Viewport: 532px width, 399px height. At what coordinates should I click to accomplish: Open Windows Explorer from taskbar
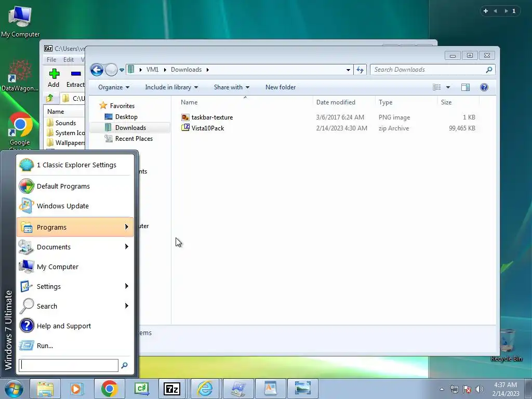click(45, 389)
